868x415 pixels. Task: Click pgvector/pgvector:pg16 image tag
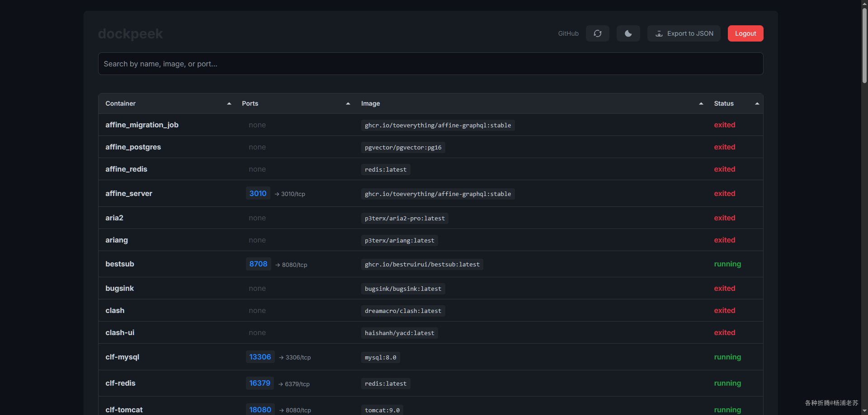(403, 147)
